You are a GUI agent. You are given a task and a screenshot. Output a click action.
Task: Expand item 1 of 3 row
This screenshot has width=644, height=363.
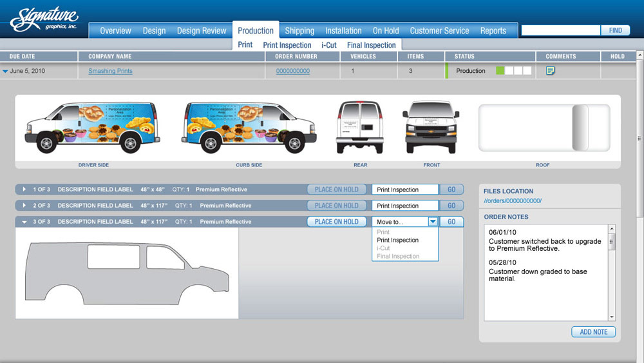click(x=24, y=190)
